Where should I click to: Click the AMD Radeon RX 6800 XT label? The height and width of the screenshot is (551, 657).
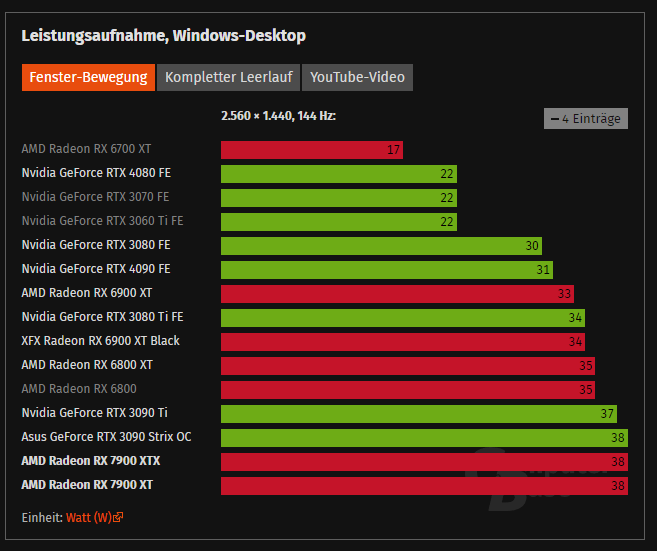click(87, 365)
